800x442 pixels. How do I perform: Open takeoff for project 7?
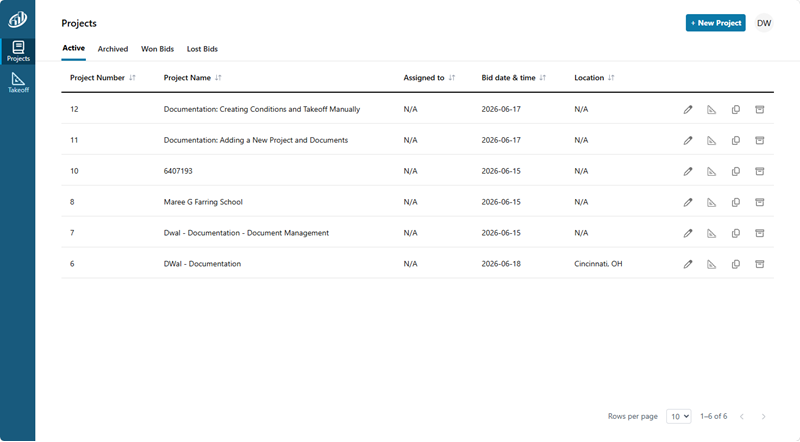pyautogui.click(x=711, y=233)
